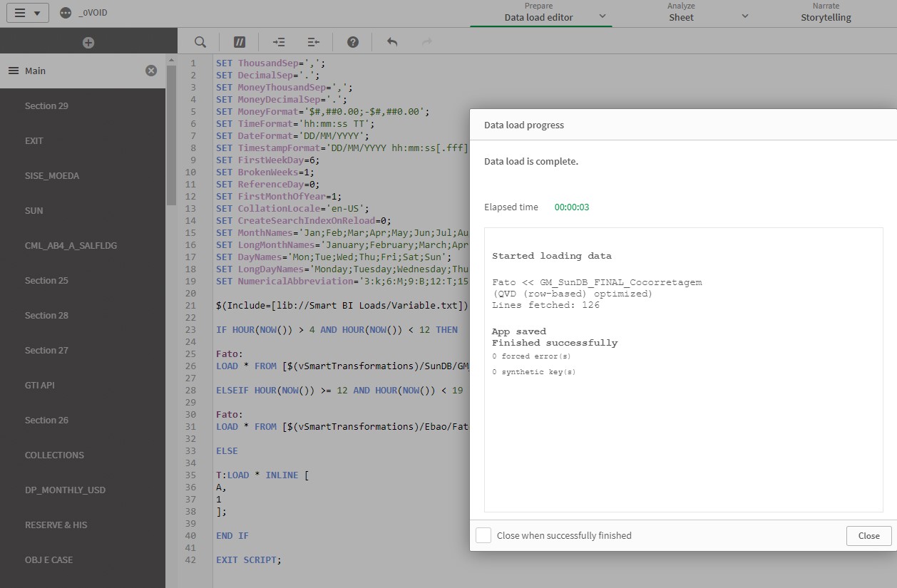Open script Section 29
The height and width of the screenshot is (588, 897).
coord(83,105)
